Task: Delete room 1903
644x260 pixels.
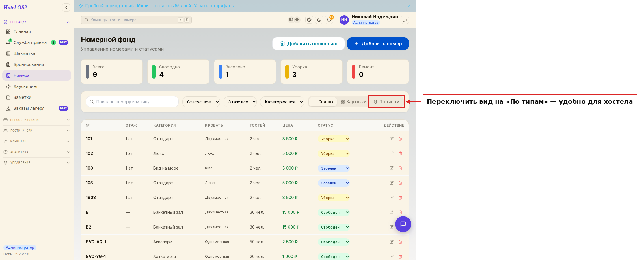Action: (400, 198)
